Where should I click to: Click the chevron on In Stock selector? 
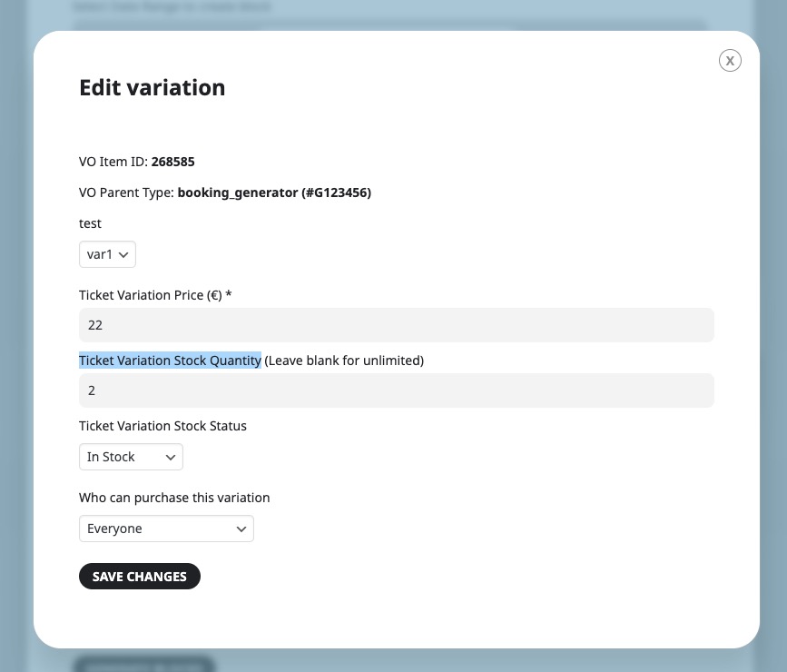pyautogui.click(x=171, y=457)
